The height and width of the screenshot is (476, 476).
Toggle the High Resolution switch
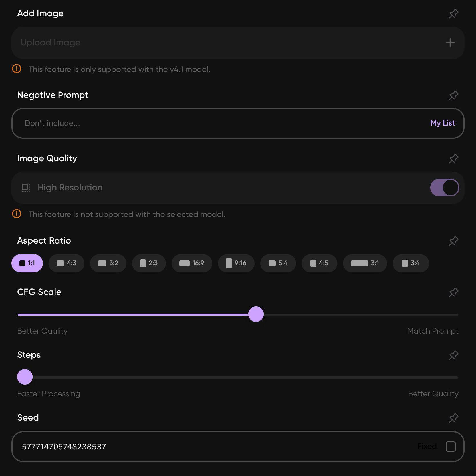coord(445,188)
